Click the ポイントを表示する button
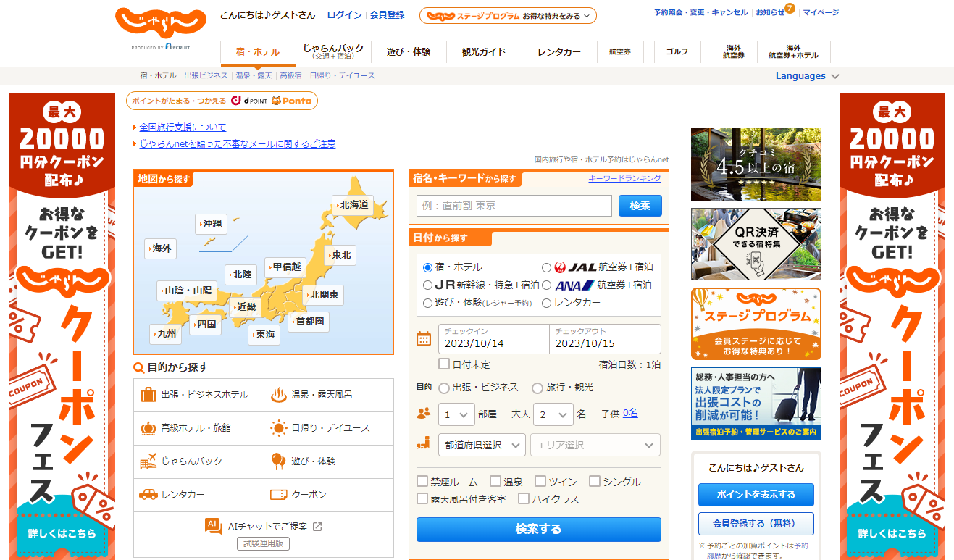 click(x=756, y=495)
